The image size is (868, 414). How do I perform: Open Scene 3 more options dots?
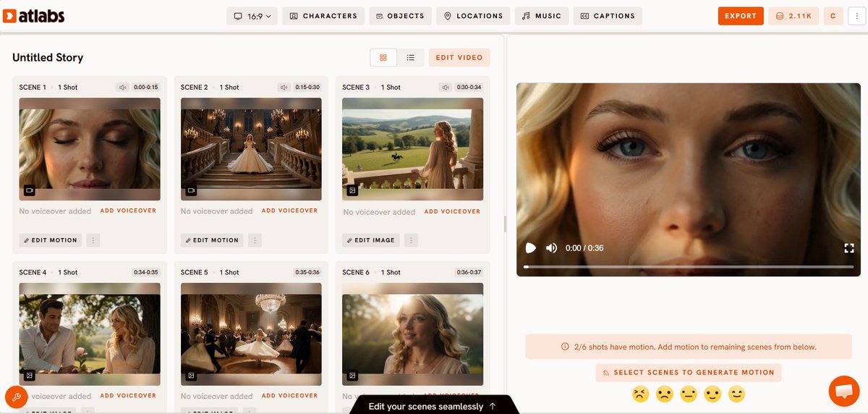point(412,240)
